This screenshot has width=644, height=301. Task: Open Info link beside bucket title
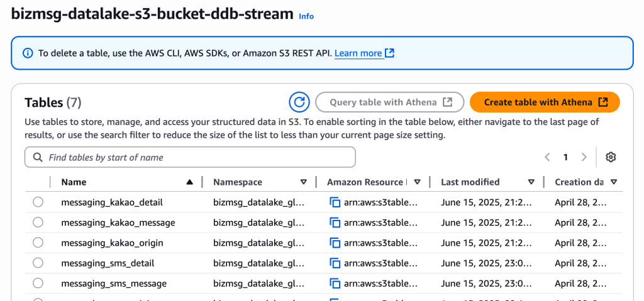click(306, 16)
